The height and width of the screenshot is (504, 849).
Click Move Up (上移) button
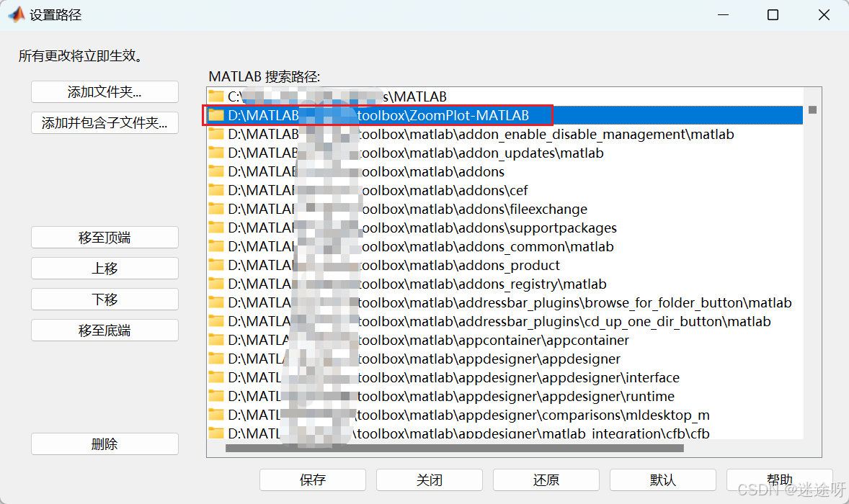(105, 269)
